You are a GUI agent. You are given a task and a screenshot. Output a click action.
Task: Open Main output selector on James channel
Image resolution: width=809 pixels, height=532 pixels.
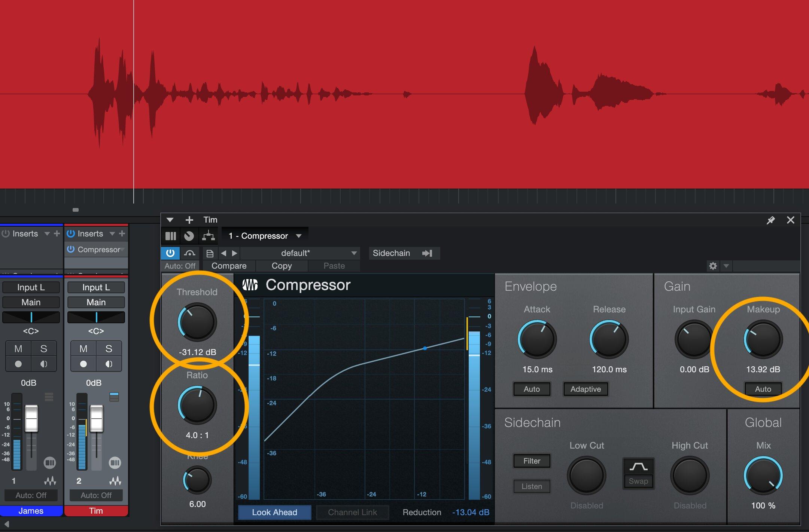point(31,302)
